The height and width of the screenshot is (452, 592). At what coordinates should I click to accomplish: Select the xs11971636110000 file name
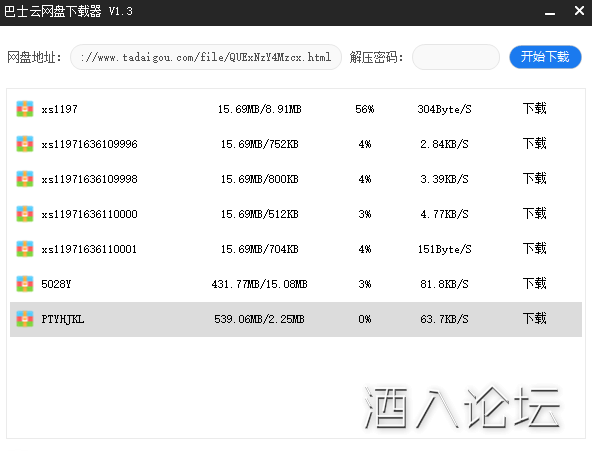pyautogui.click(x=89, y=214)
